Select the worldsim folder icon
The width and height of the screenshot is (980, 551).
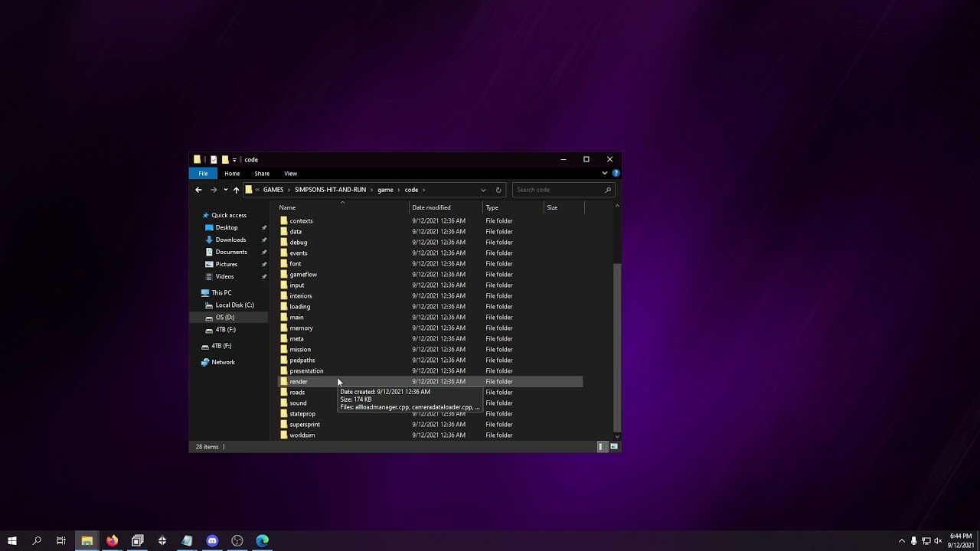[x=284, y=435]
